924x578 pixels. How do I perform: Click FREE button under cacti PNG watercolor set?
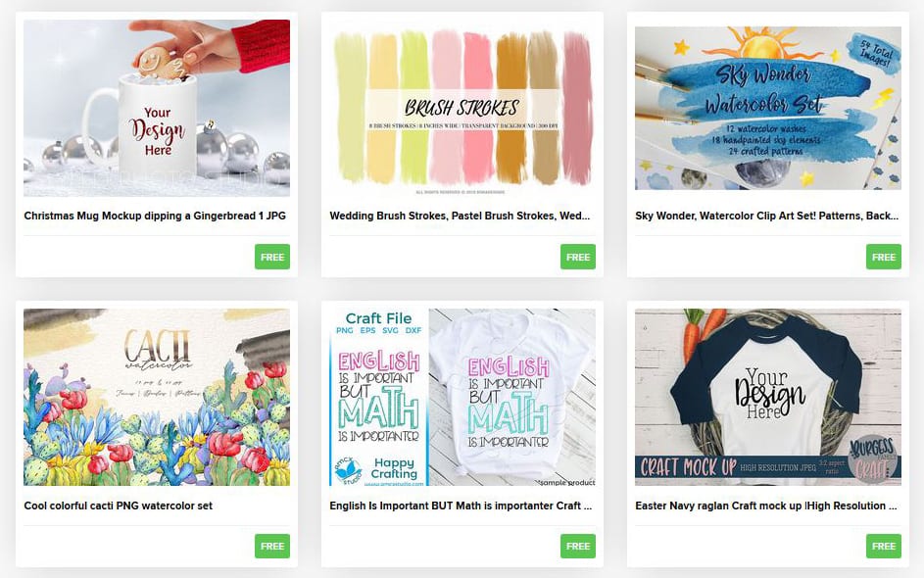coord(272,547)
